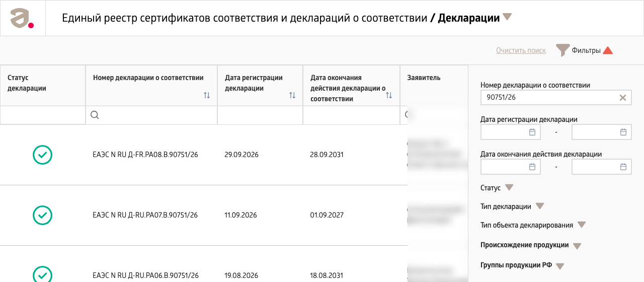
Task: Expand the Статус filter section
Action: pyautogui.click(x=509, y=187)
